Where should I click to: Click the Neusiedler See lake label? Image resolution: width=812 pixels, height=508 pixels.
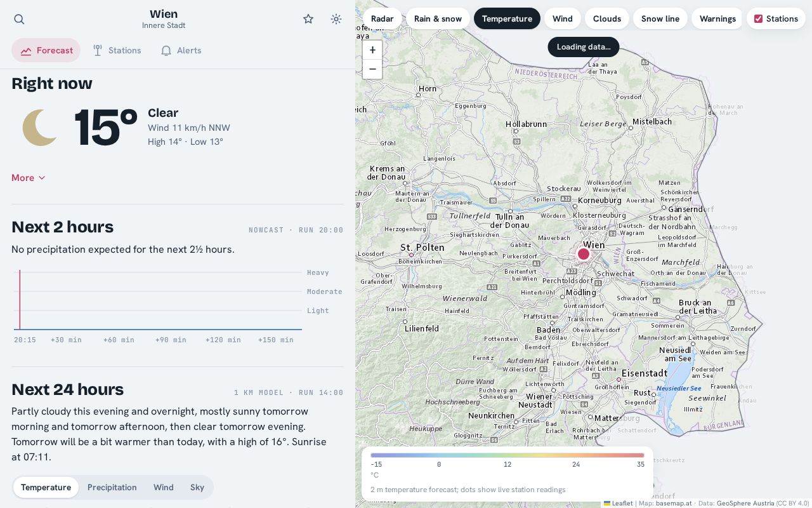point(679,388)
